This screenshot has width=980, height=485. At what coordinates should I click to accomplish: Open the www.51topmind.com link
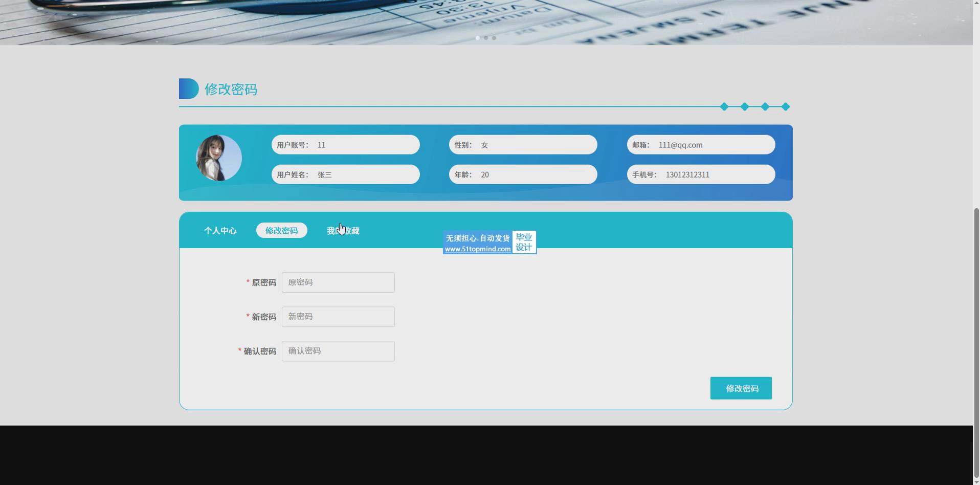(477, 249)
